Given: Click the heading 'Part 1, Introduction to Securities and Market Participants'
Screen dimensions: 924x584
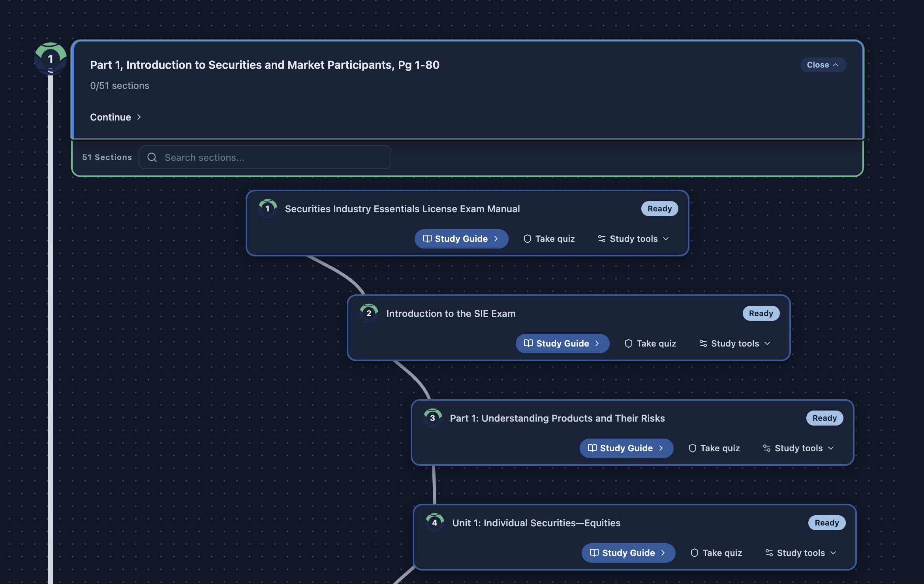Looking at the screenshot, I should point(265,65).
